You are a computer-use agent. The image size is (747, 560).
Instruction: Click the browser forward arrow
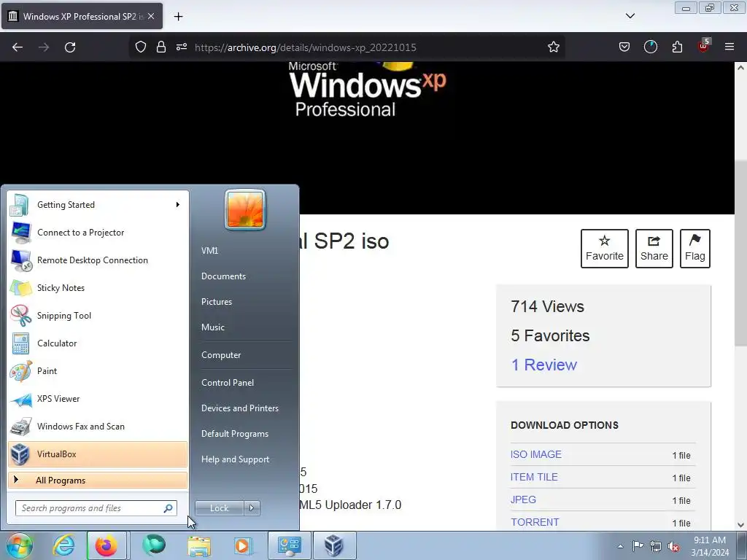[44, 47]
